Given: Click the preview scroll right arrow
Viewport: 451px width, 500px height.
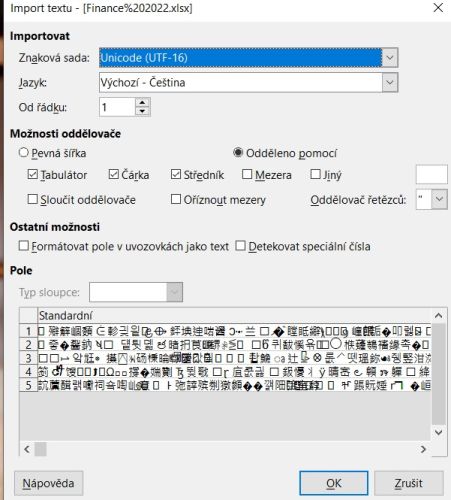Looking at the screenshot, I should (x=423, y=449).
